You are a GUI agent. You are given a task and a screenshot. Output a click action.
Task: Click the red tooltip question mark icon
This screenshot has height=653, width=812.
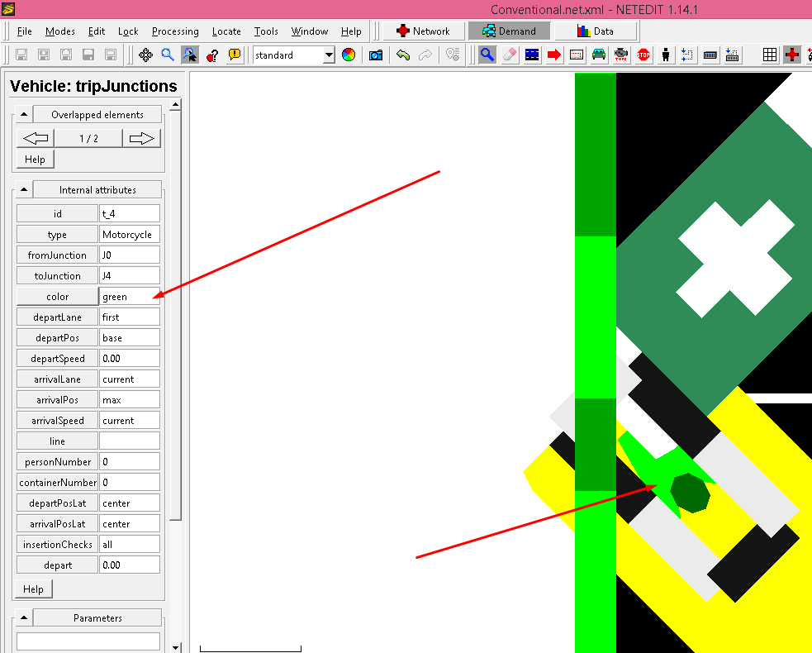pyautogui.click(x=212, y=55)
